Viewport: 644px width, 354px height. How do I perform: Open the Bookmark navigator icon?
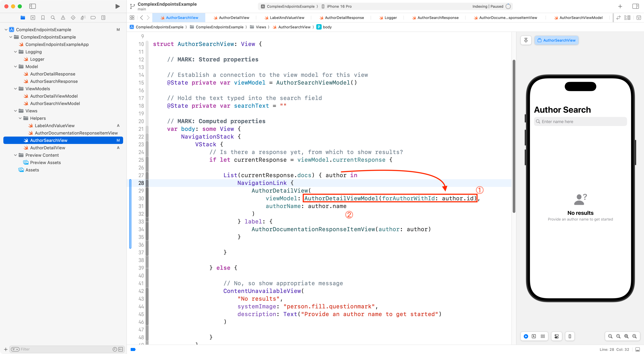pos(43,17)
